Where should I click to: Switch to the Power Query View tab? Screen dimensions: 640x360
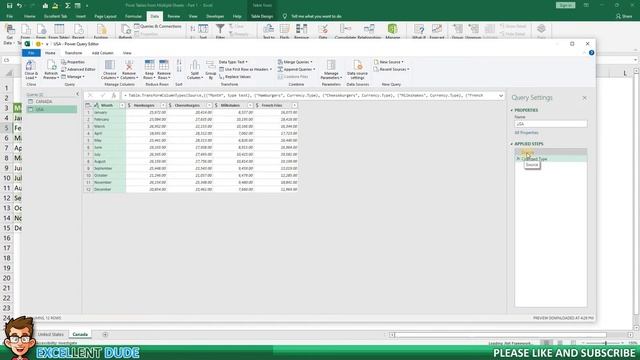point(127,53)
